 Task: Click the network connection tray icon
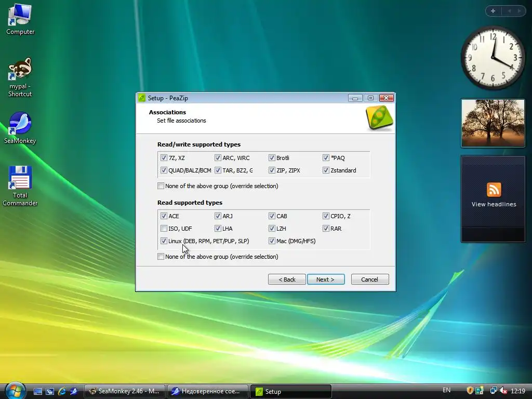[494, 391]
